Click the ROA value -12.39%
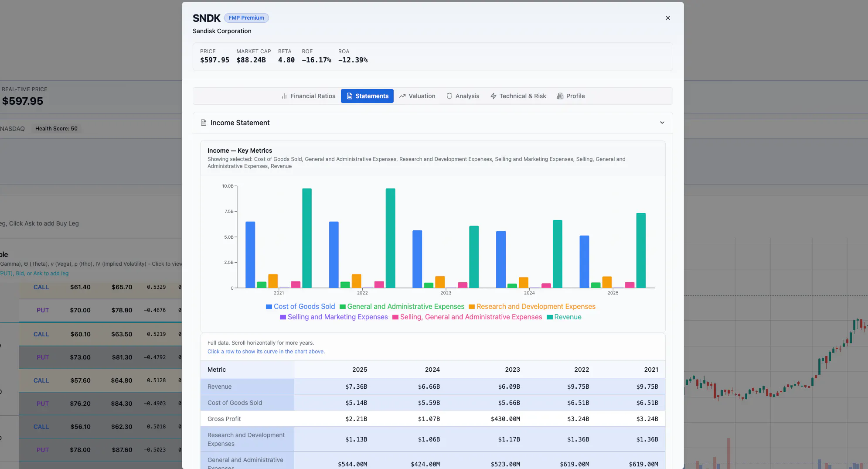 353,60
